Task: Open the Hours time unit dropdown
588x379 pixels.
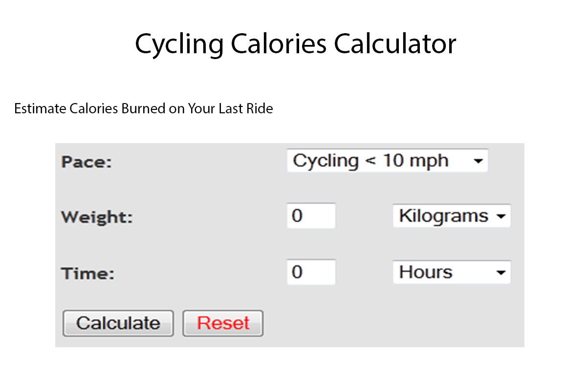Action: point(451,272)
